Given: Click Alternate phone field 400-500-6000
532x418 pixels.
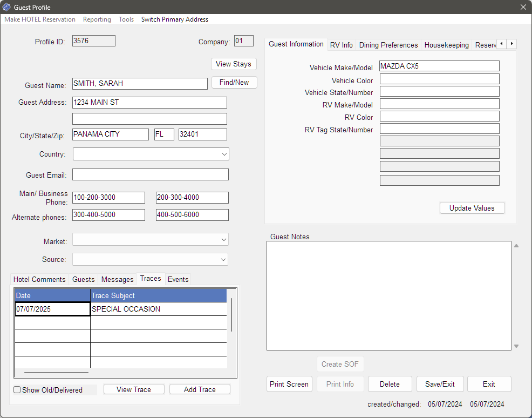Looking at the screenshot, I should pyautogui.click(x=193, y=215).
